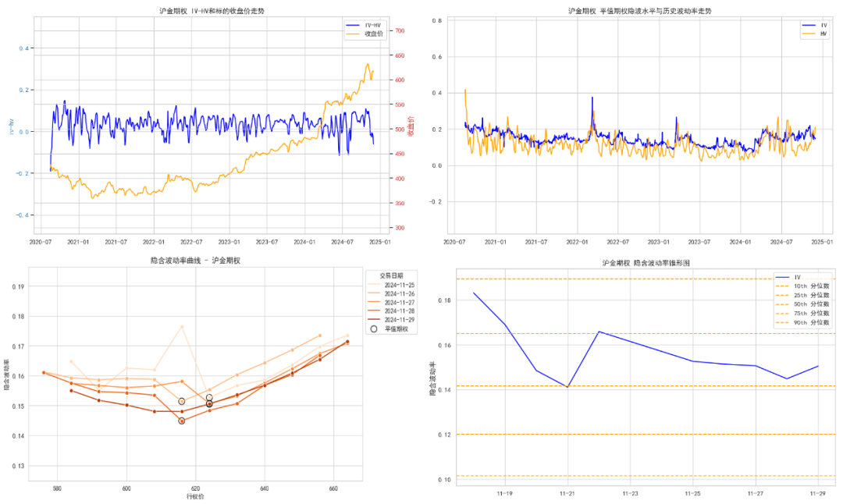
Task: Click the "0.10" tick on the cone chart
Action: pyautogui.click(x=444, y=480)
